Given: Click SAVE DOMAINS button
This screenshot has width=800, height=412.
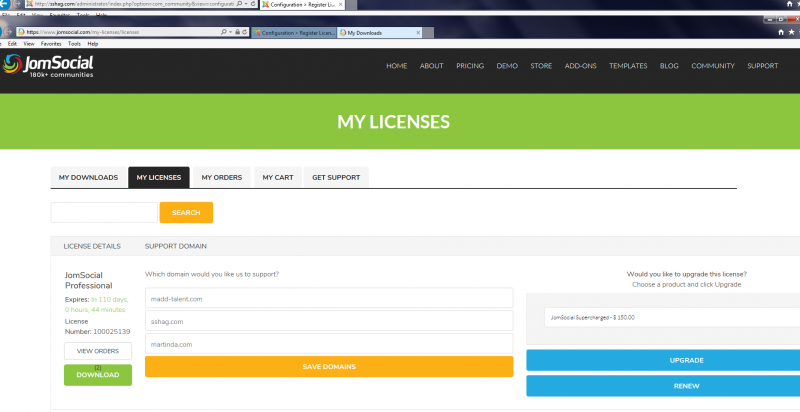Looking at the screenshot, I should 329,367.
